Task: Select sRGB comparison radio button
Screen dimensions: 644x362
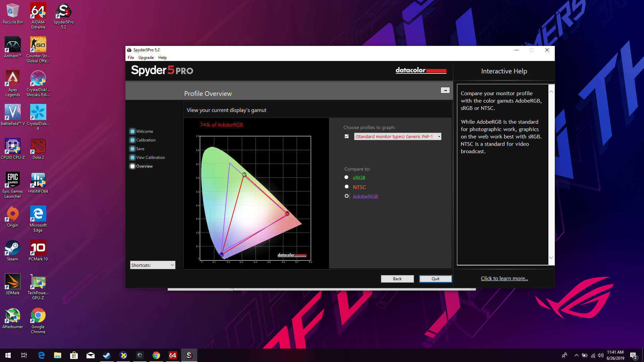Action: pyautogui.click(x=346, y=177)
